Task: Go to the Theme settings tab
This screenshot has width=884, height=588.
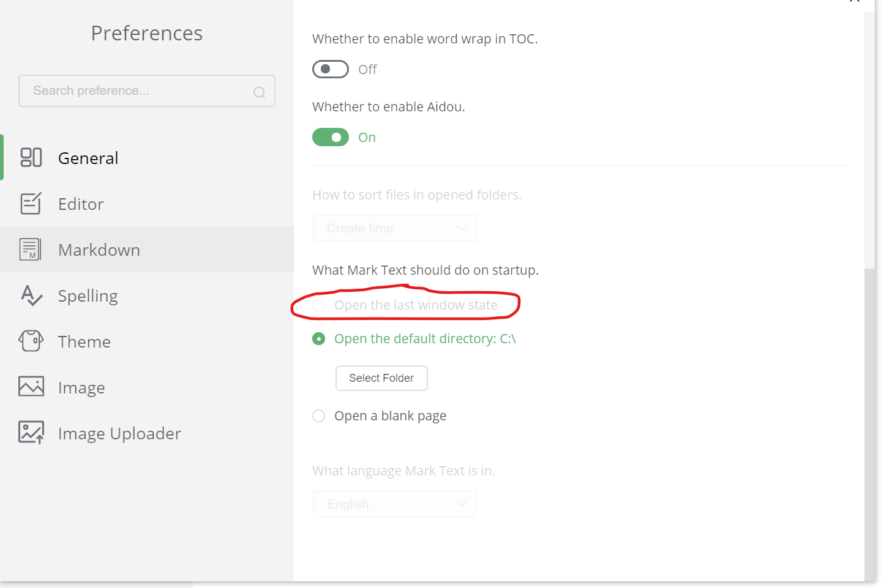Action: [84, 341]
